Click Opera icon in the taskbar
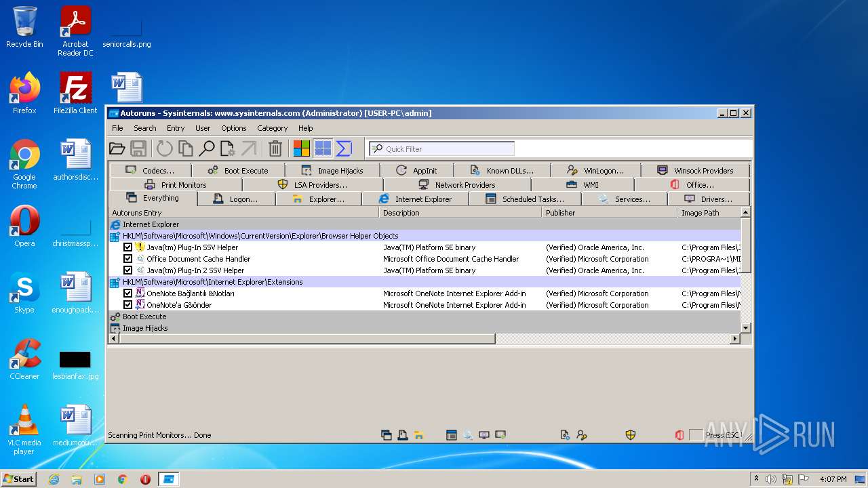 145,479
